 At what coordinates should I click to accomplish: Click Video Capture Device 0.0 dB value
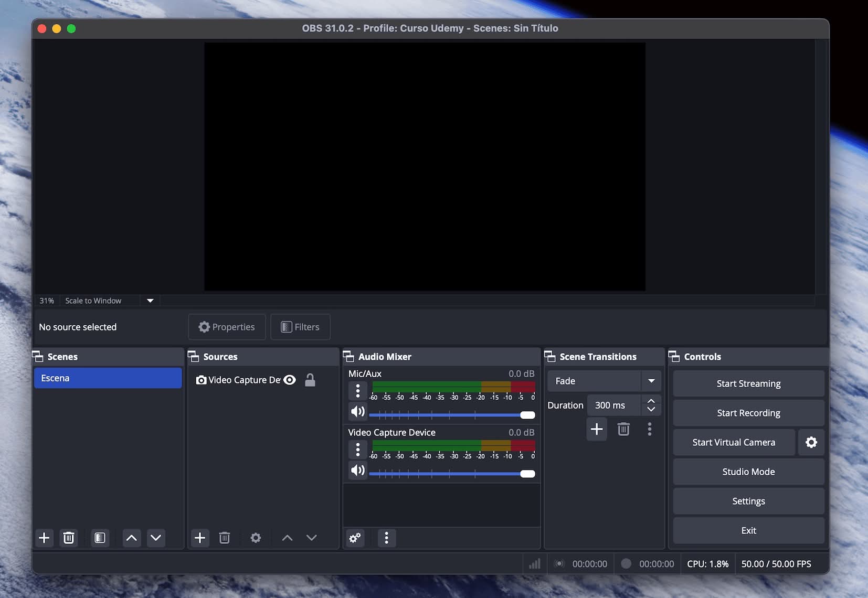[x=521, y=432]
